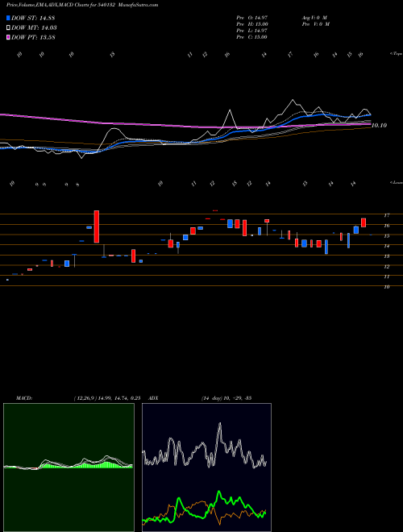
Task: Click the white price line peak on EMA chart
Action: click(293, 101)
